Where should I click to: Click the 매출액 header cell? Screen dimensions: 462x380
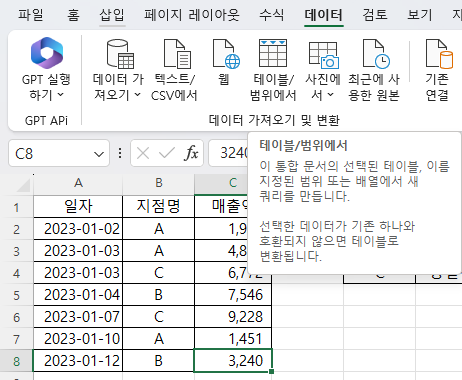(221, 207)
